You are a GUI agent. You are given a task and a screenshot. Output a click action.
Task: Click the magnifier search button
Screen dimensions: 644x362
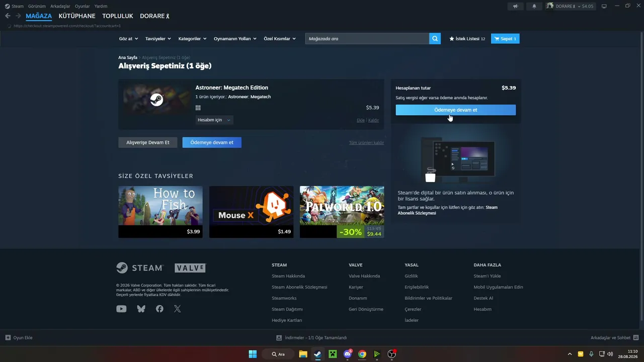(x=435, y=39)
